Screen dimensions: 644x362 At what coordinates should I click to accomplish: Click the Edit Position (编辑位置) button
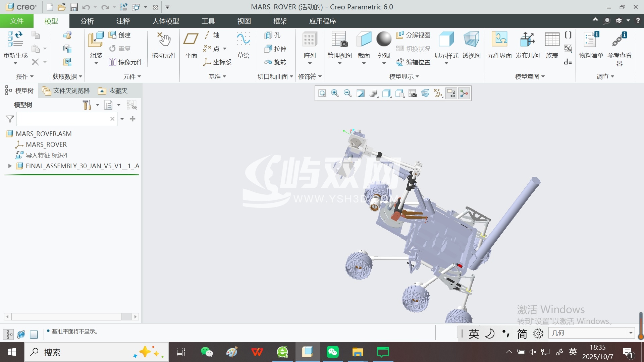pyautogui.click(x=413, y=62)
